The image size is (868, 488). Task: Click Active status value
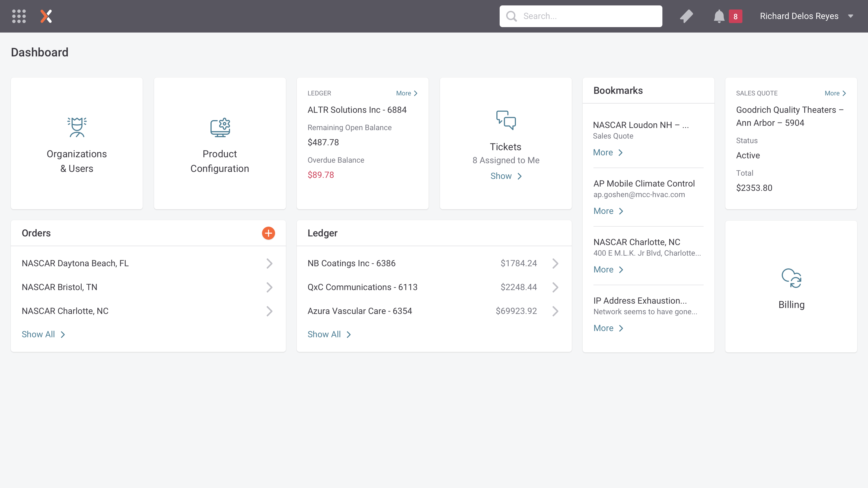click(x=748, y=156)
